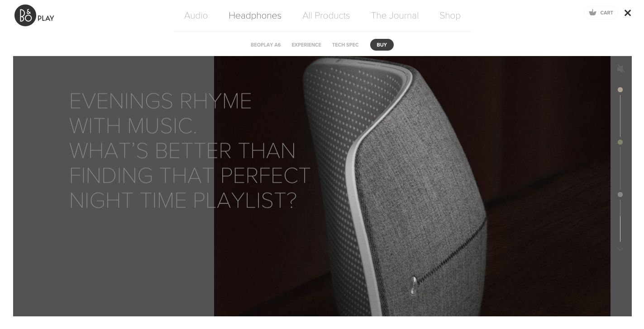Go to The Journal

click(395, 15)
